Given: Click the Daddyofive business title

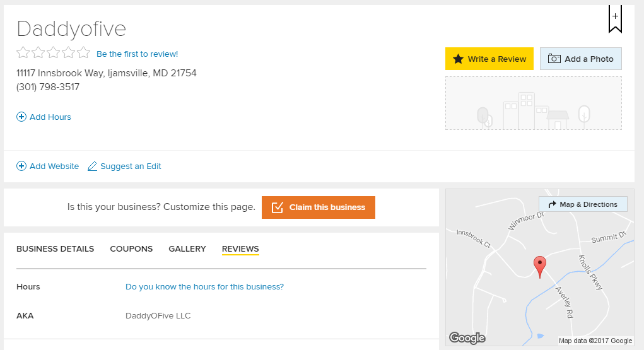Looking at the screenshot, I should (71, 29).
